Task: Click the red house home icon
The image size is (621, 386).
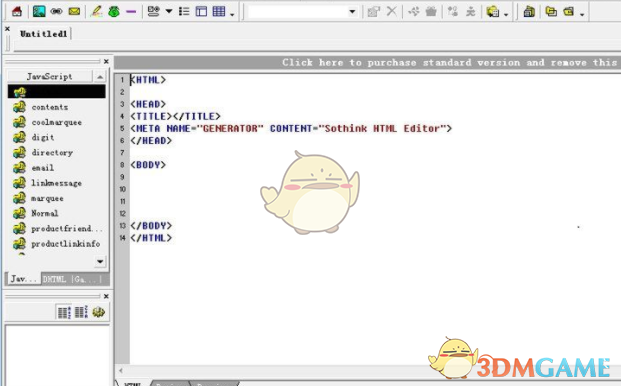Action: [17, 11]
